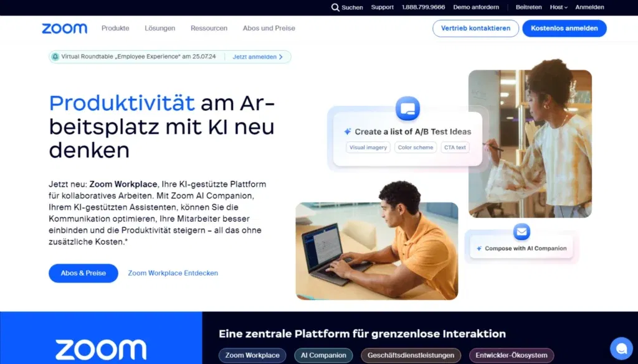Expand the Produkte navigation menu
The height and width of the screenshot is (364, 638).
115,28
